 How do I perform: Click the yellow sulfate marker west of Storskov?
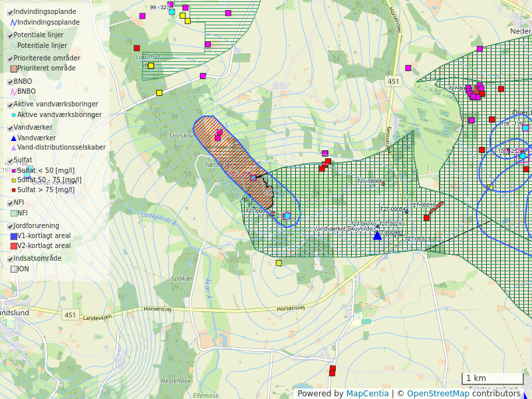click(x=159, y=92)
